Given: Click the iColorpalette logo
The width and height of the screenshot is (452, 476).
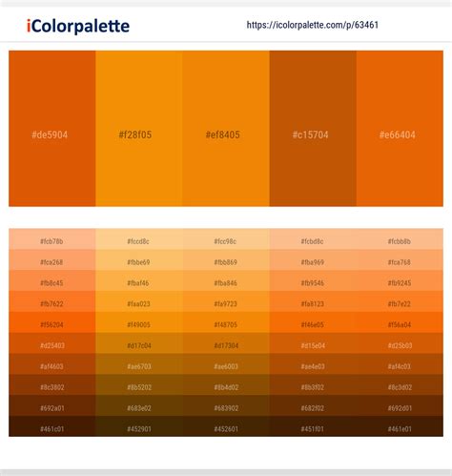Looking at the screenshot, I should tap(78, 26).
